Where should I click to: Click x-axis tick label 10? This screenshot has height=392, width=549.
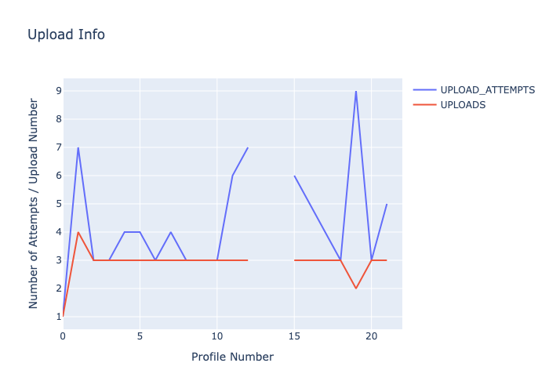[x=216, y=336]
